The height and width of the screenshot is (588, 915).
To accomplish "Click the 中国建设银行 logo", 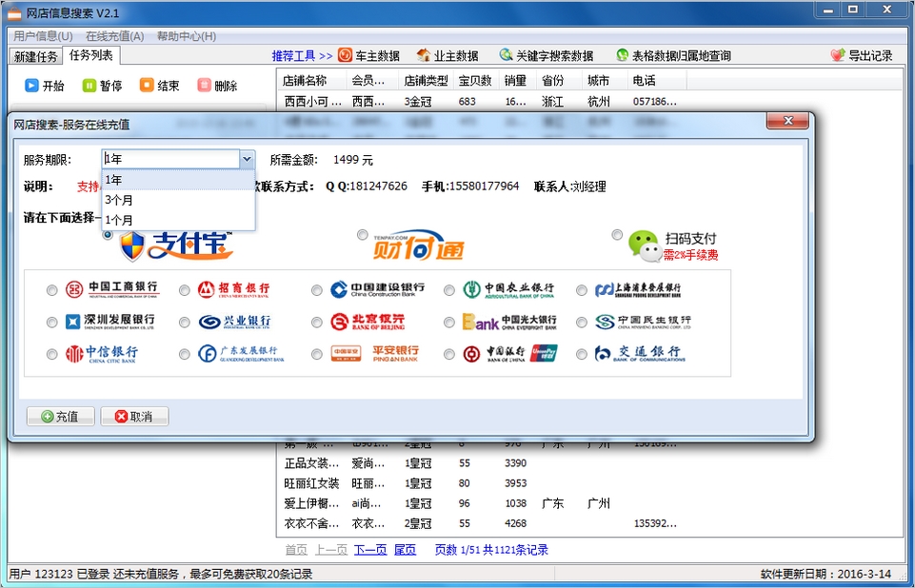I will 377,289.
